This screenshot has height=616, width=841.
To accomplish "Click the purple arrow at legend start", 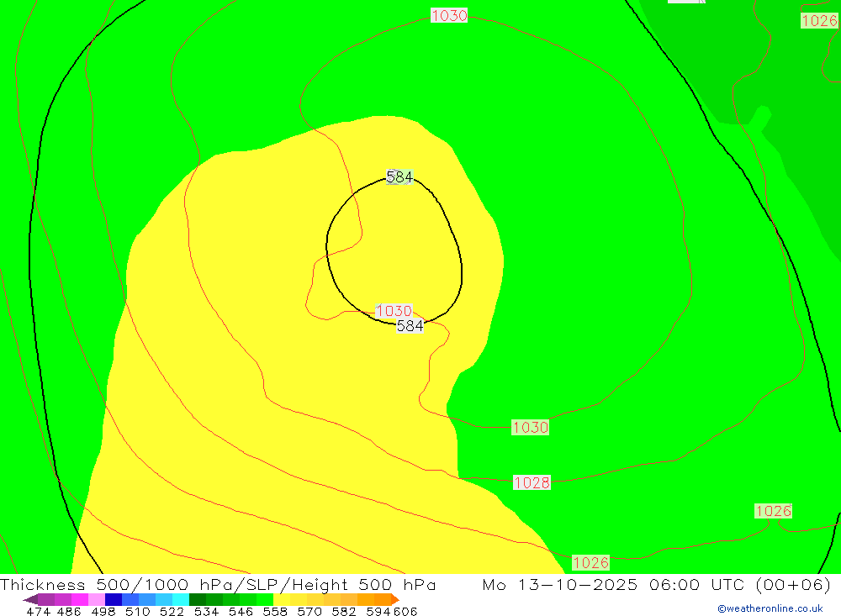I will pos(30,599).
